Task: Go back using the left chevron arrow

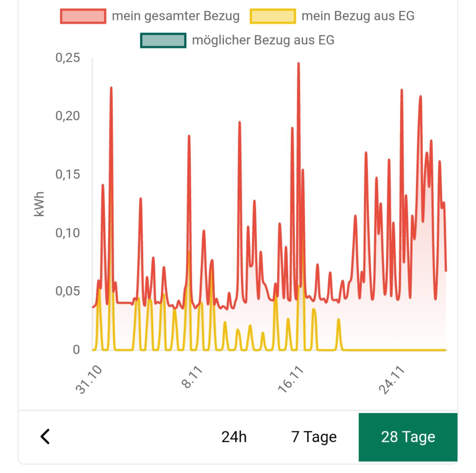Action: pyautogui.click(x=45, y=437)
